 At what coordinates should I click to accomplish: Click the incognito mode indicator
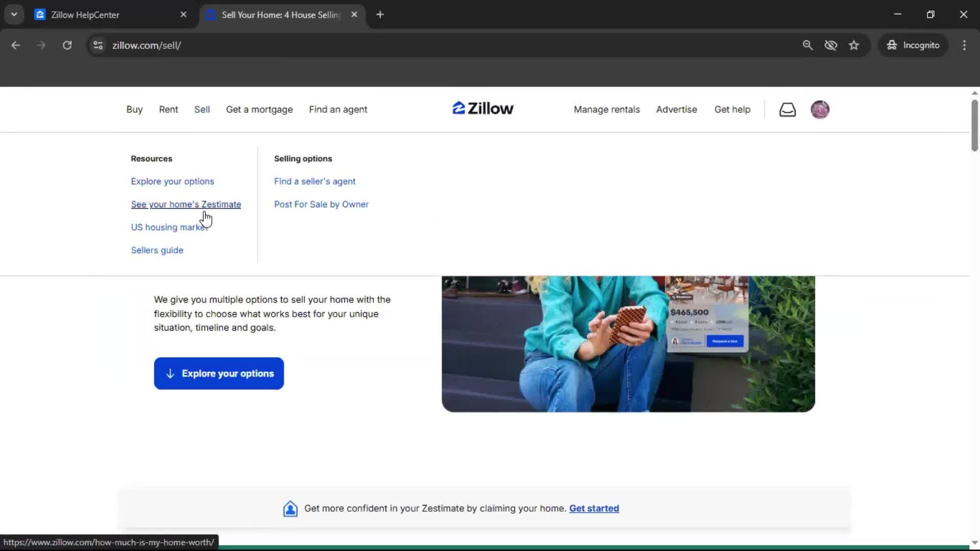coord(913,45)
